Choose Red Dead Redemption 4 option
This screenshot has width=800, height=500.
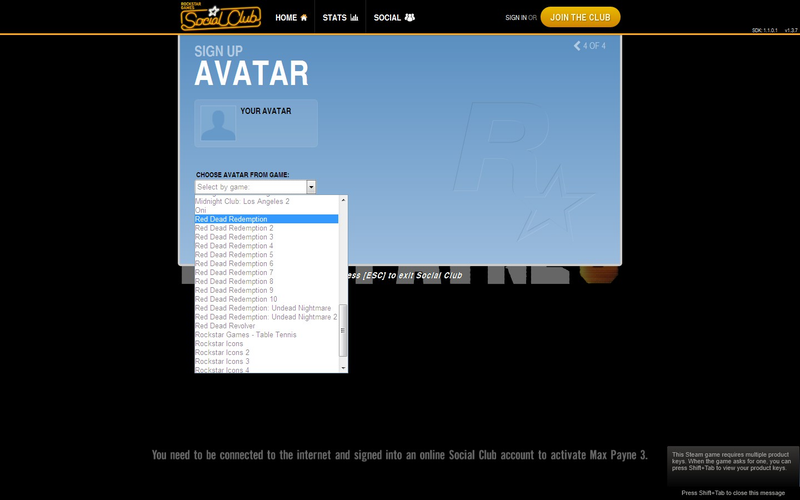click(266, 246)
